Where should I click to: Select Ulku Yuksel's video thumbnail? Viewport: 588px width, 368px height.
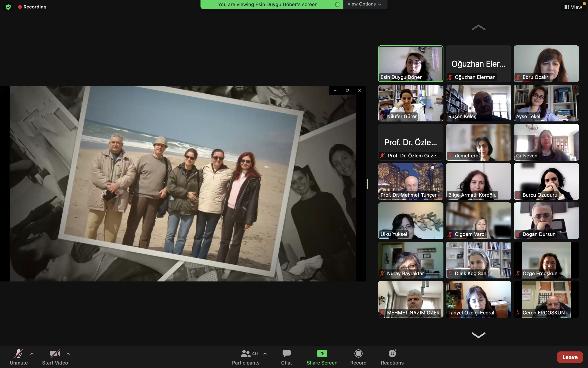point(411,221)
